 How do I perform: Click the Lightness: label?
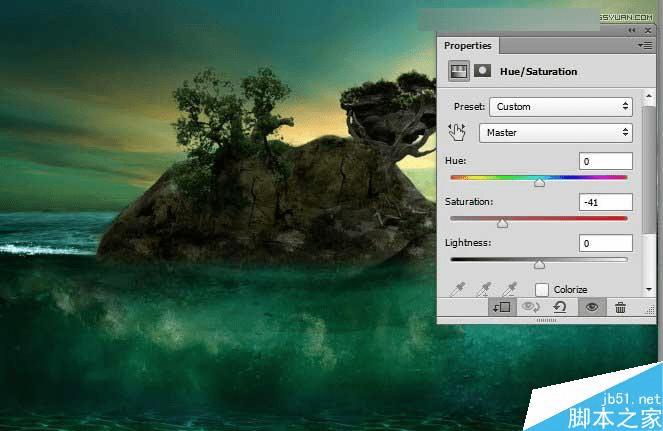pos(468,243)
